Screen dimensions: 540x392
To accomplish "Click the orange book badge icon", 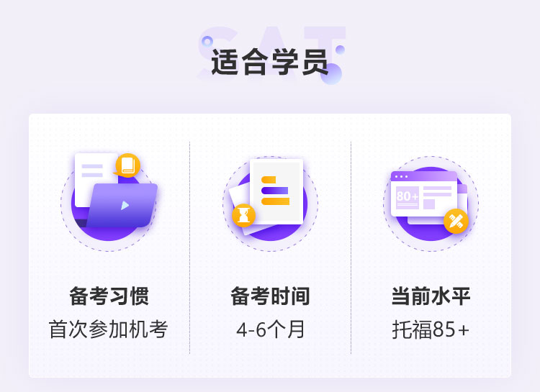I will pos(127,165).
